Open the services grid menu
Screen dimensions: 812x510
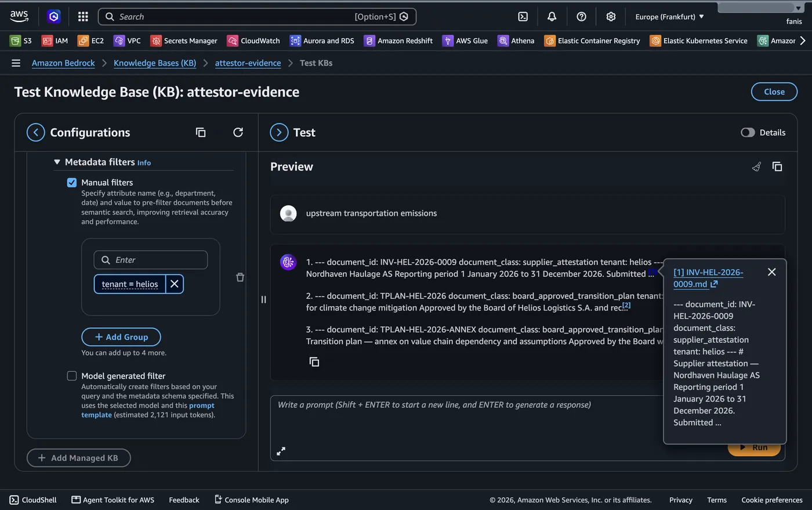coord(83,17)
